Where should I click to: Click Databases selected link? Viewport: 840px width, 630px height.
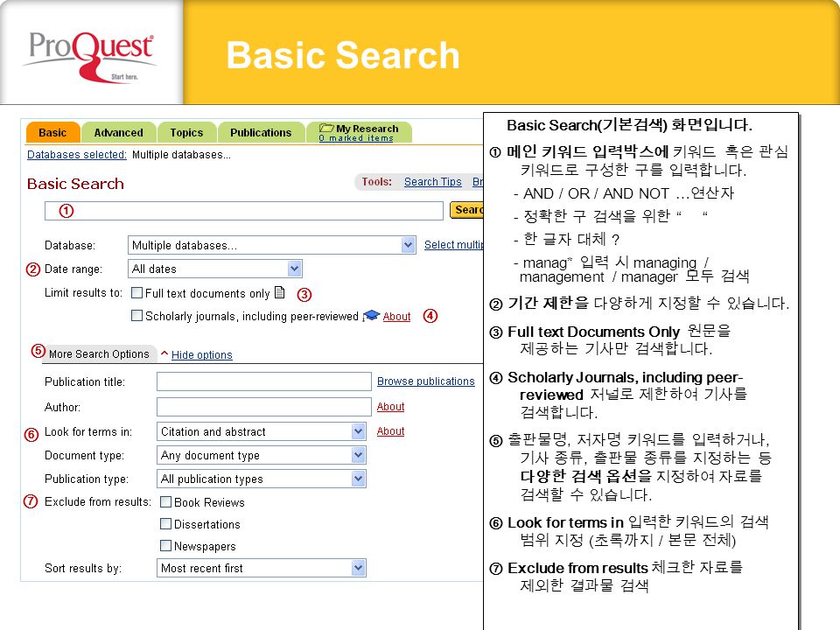(x=77, y=155)
